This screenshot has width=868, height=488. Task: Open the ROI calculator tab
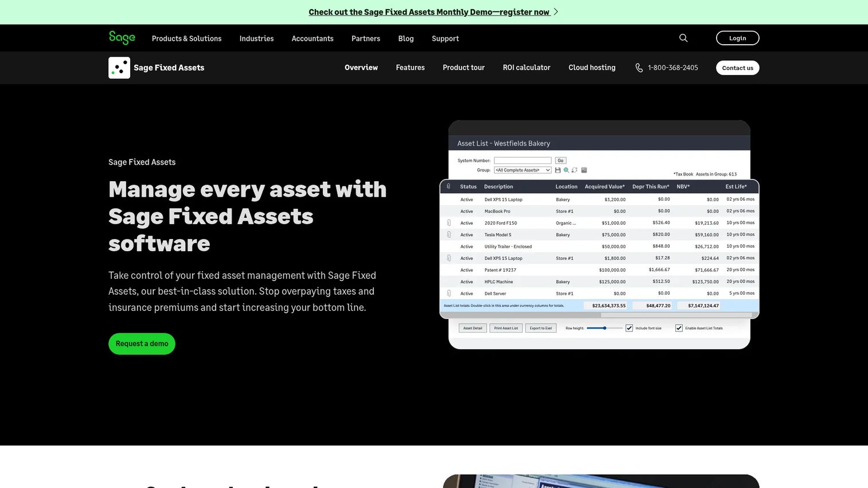526,68
